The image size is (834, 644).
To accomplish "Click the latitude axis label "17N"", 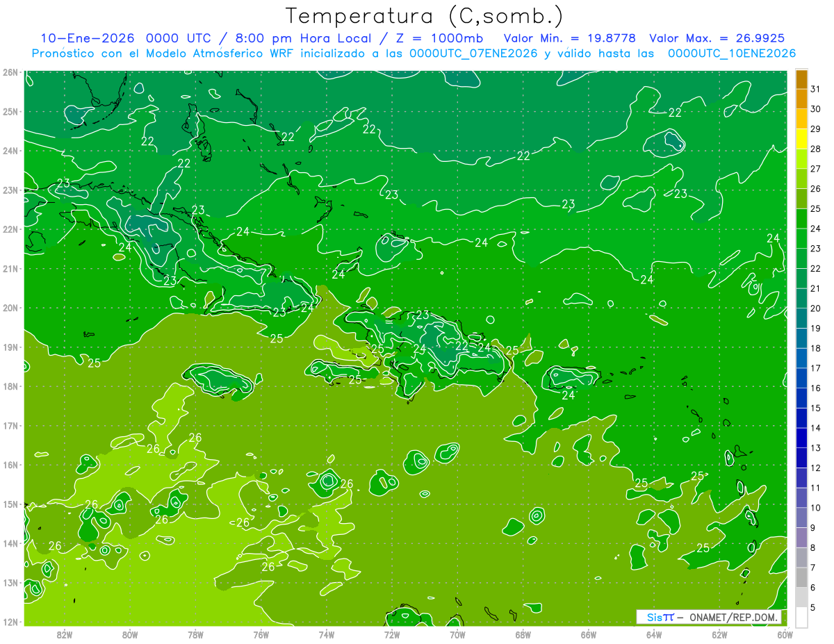I will pyautogui.click(x=10, y=425).
